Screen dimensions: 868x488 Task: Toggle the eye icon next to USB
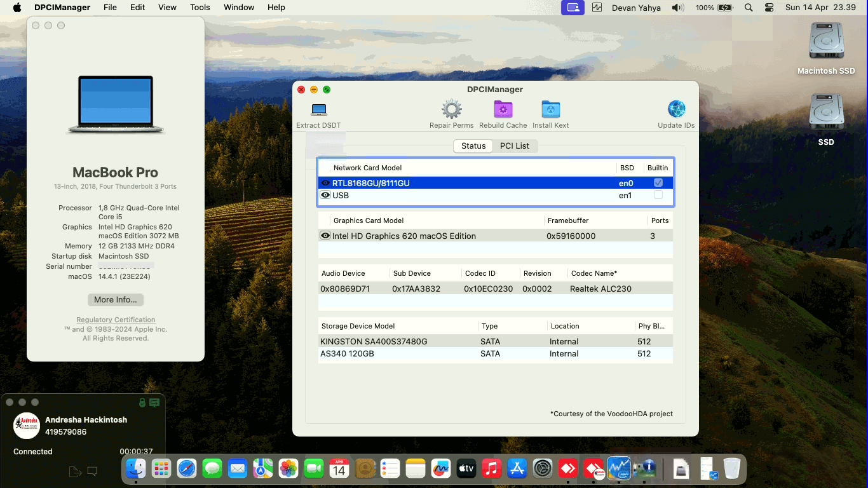325,195
